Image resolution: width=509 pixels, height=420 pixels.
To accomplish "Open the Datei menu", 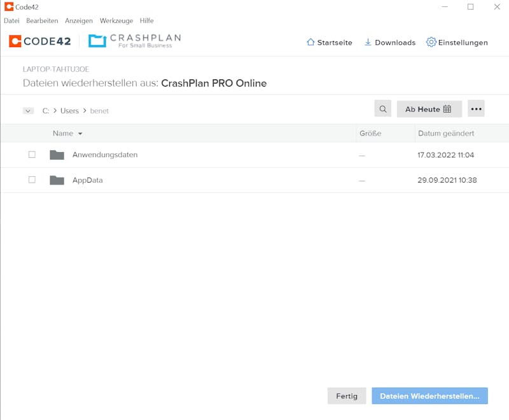I will pyautogui.click(x=11, y=21).
